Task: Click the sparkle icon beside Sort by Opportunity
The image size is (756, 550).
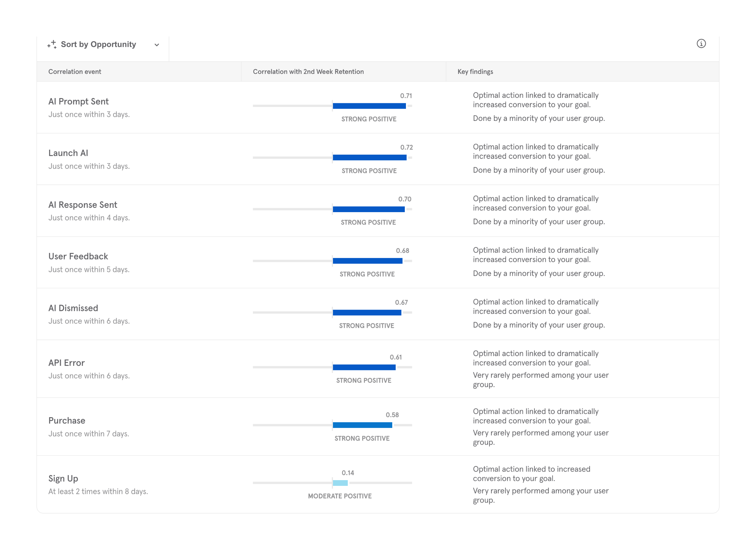Action: (52, 44)
